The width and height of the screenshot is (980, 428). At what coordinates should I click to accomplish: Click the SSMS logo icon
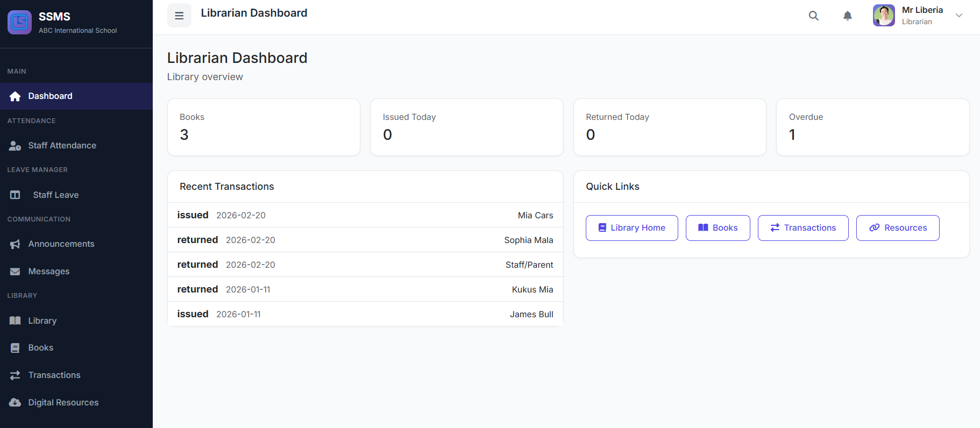click(20, 22)
